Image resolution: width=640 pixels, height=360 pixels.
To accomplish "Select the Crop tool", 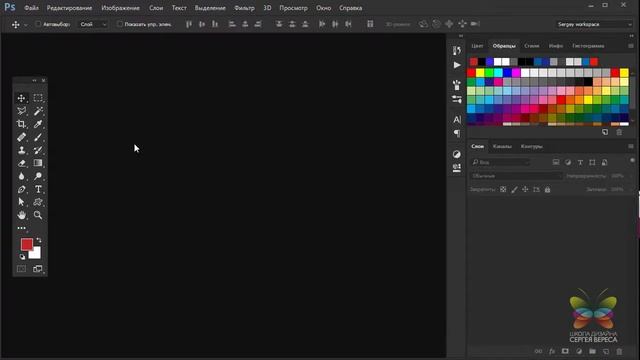I will pyautogui.click(x=21, y=124).
